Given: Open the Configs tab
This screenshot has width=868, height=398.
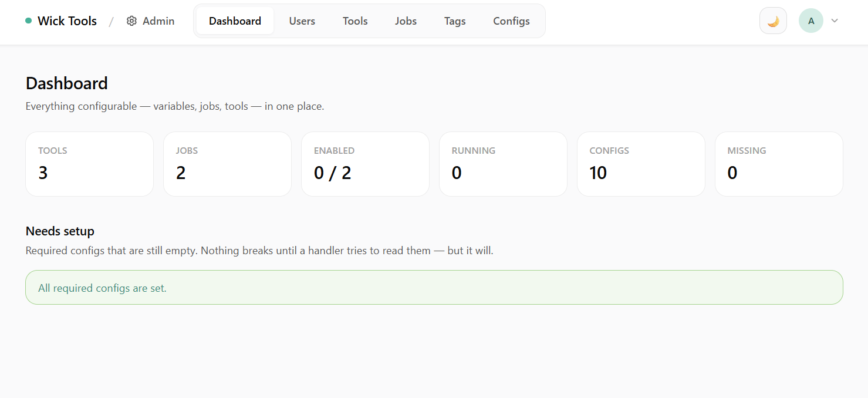Looking at the screenshot, I should click(511, 21).
